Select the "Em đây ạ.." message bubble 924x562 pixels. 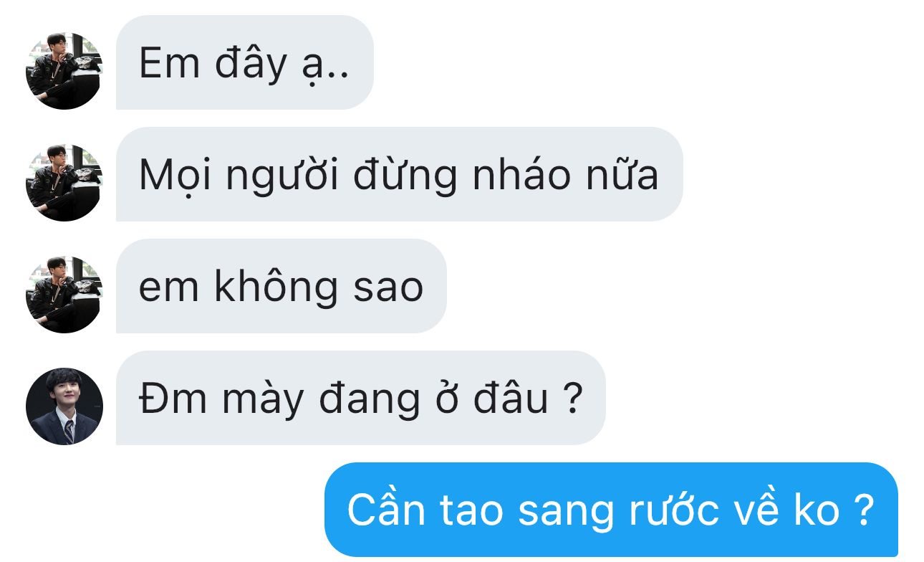pos(245,62)
